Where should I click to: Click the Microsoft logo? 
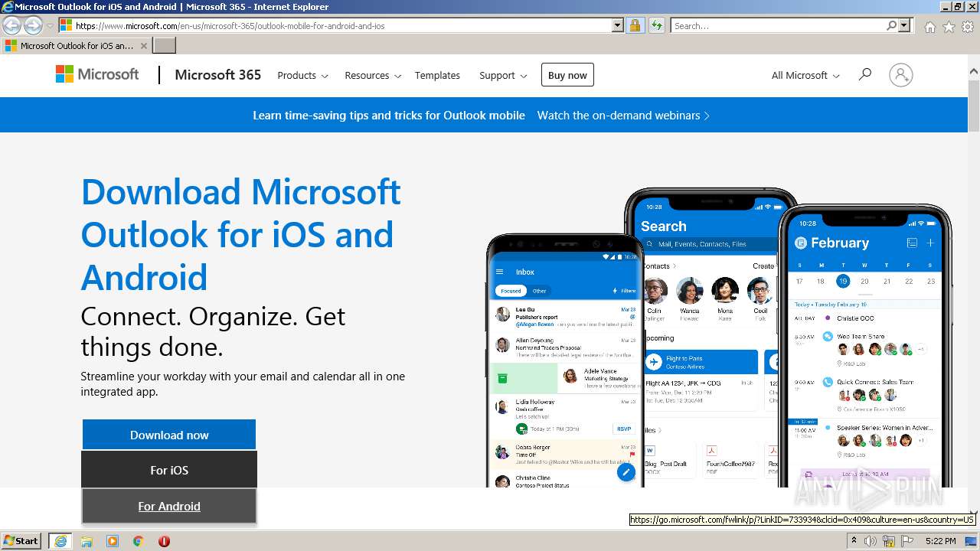pos(97,74)
